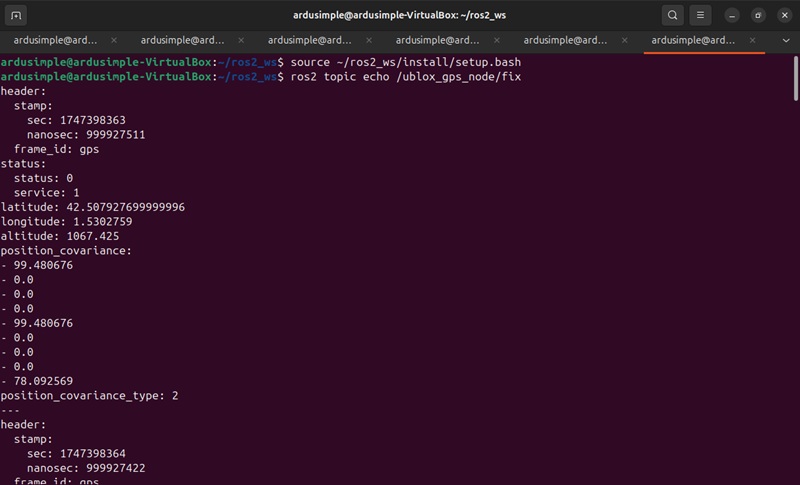Close the third terminal tab
Screen dimensions: 800x485
click(369, 40)
